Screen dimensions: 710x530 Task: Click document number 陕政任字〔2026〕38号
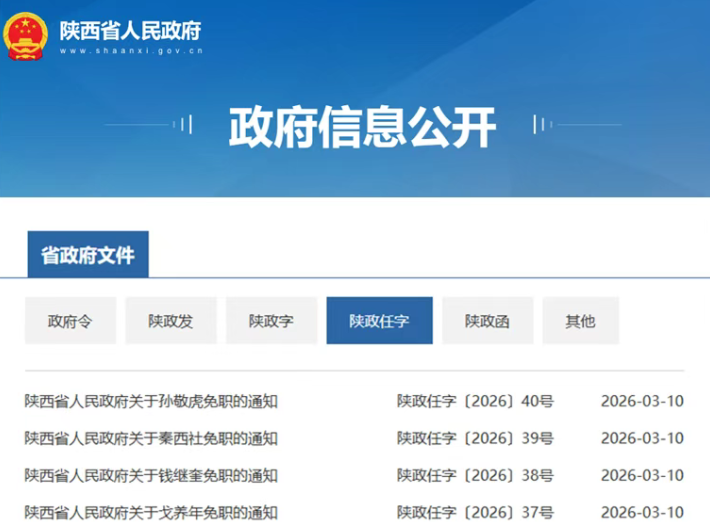[474, 475]
